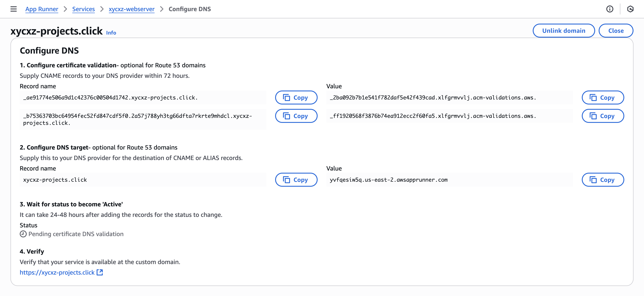Copy the awsapprunner.com target value
644x296 pixels.
pyautogui.click(x=603, y=180)
